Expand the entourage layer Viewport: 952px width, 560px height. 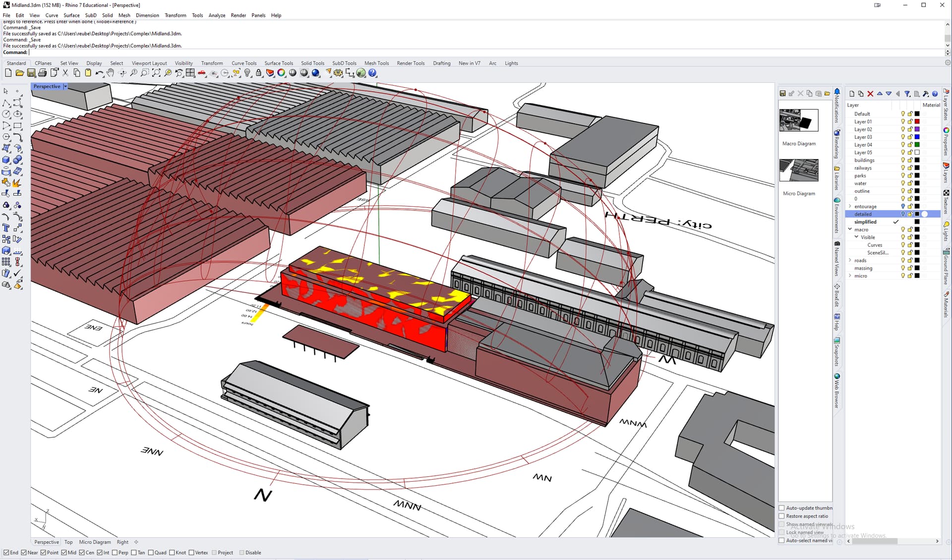(850, 206)
